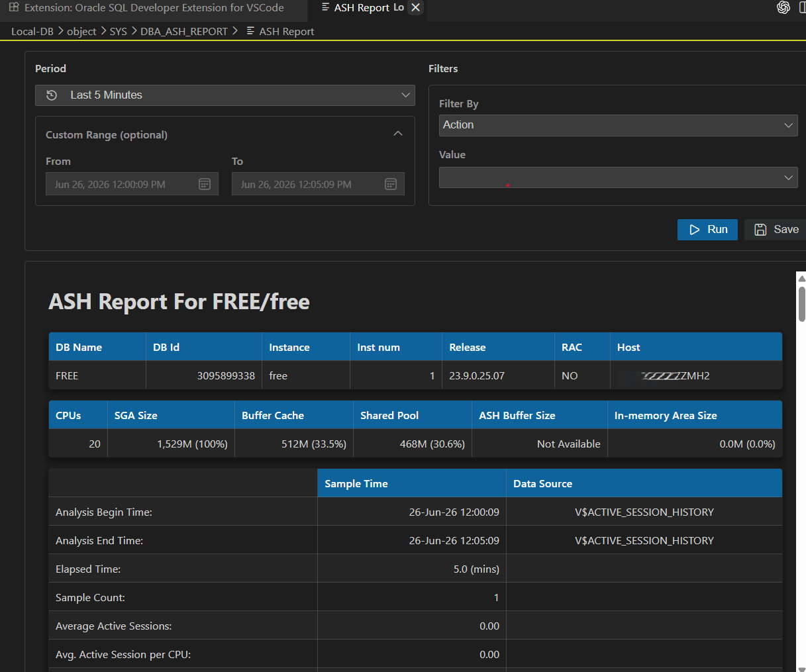Click the Sample Count row label

(x=90, y=598)
